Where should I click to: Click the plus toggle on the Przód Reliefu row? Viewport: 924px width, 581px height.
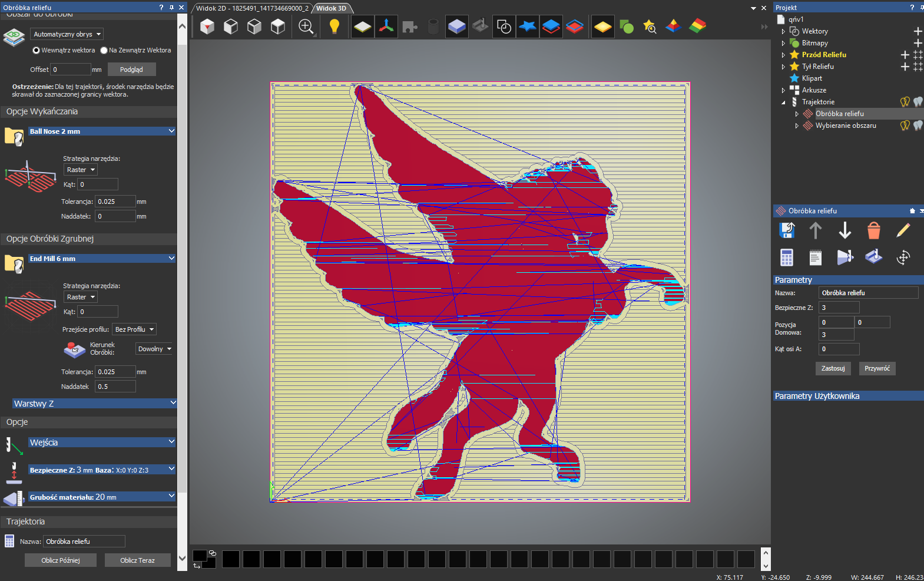click(905, 55)
